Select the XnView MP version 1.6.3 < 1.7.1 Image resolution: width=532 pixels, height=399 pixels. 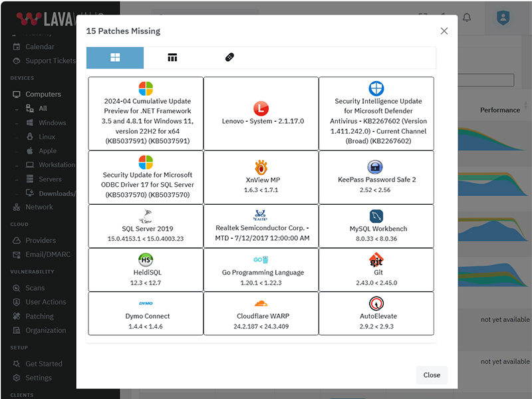click(261, 190)
